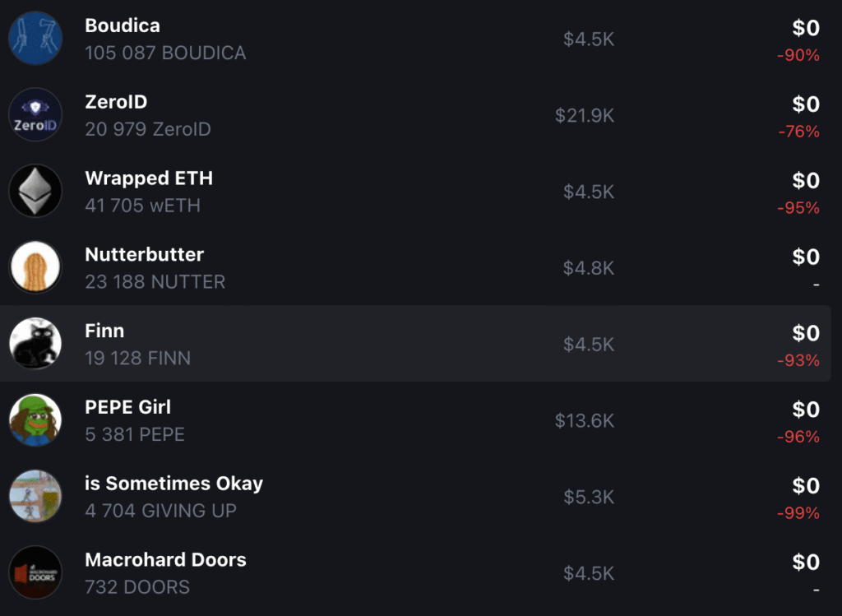Click the -90% change for Boudica
The image size is (842, 616).
pyautogui.click(x=798, y=55)
